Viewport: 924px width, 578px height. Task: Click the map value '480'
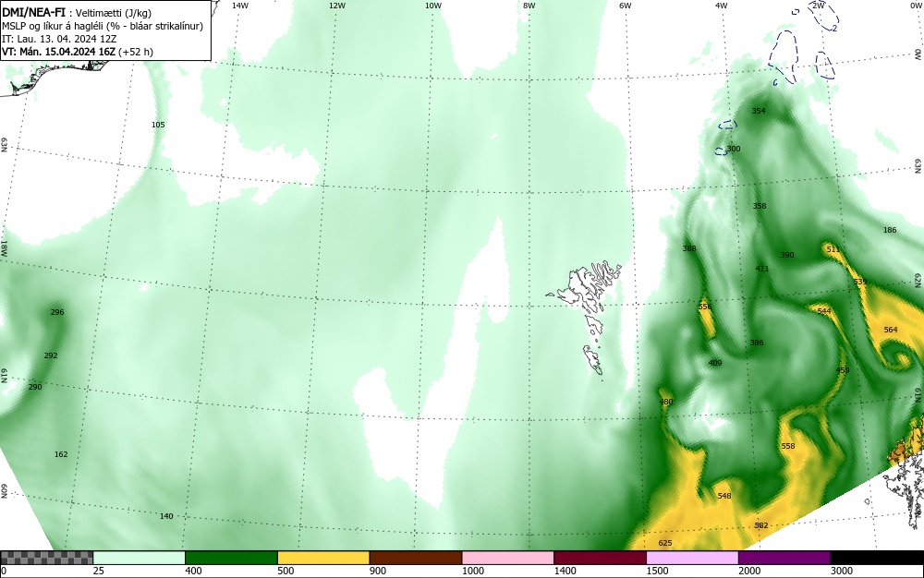click(x=666, y=402)
